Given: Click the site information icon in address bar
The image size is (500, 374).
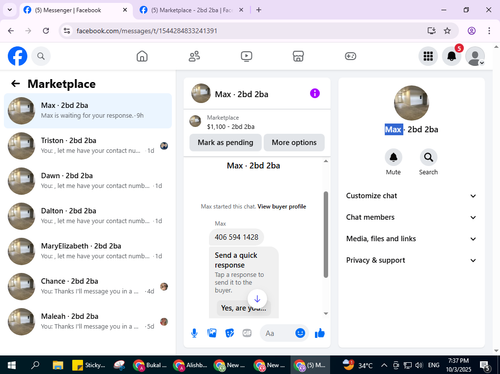Looking at the screenshot, I should point(67,31).
